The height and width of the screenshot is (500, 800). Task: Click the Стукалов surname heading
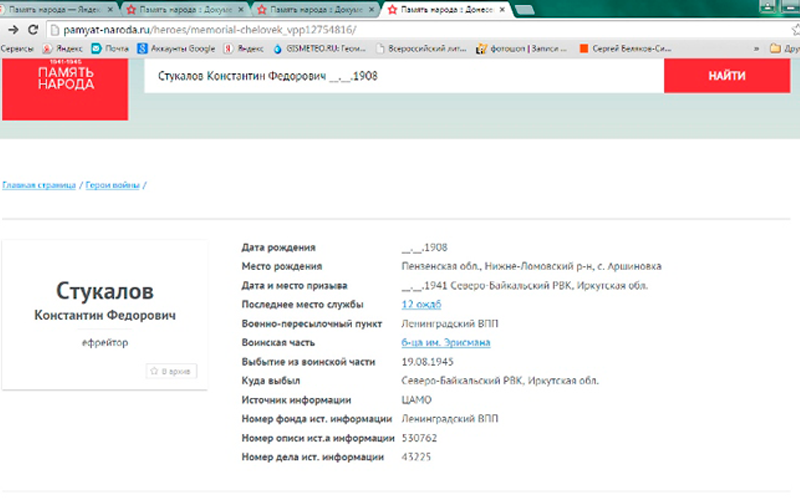[105, 291]
